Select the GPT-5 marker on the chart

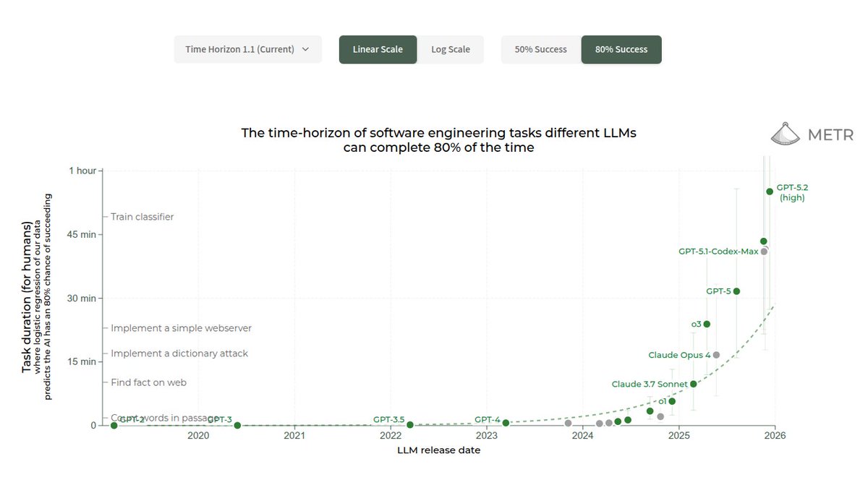736,291
